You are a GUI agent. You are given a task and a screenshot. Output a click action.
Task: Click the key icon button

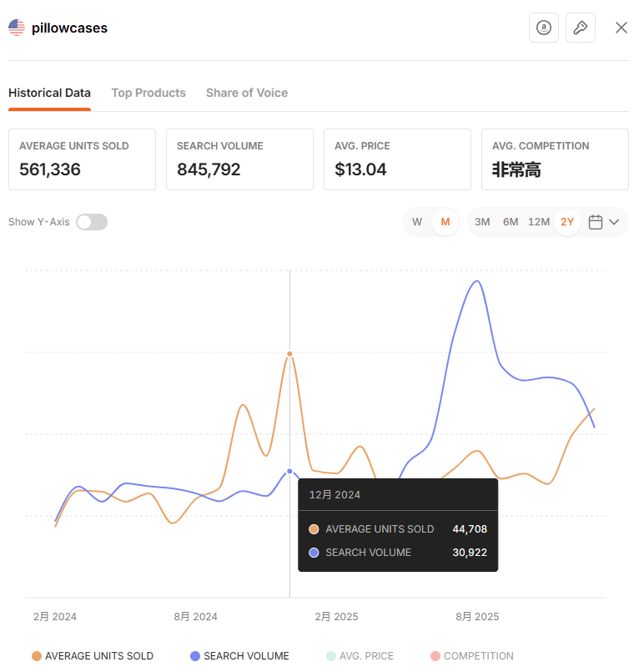[581, 28]
